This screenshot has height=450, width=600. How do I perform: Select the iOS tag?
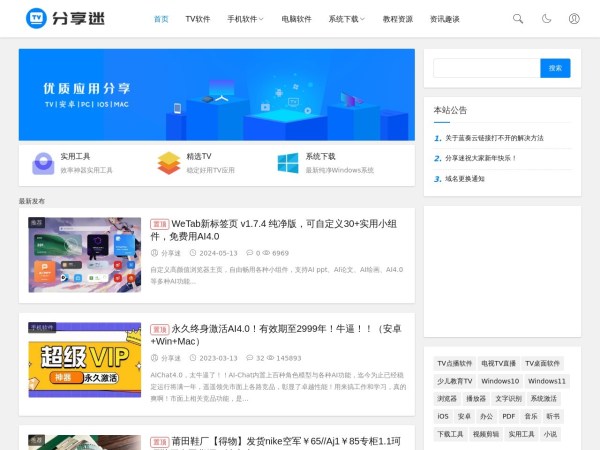coord(443,416)
